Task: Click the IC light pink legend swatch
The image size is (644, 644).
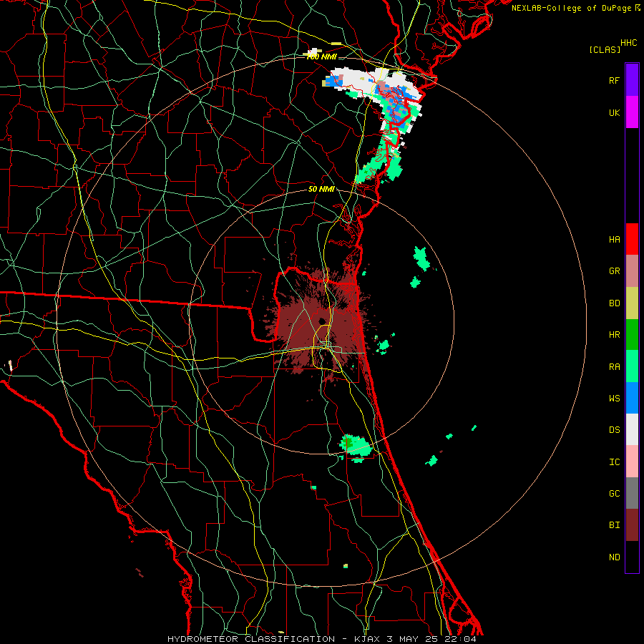Action: point(632,462)
